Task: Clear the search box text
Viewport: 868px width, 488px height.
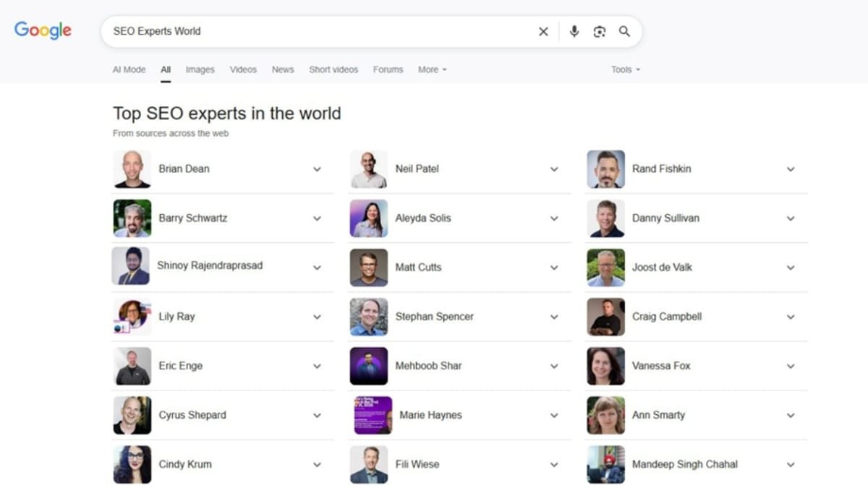Action: click(x=543, y=32)
